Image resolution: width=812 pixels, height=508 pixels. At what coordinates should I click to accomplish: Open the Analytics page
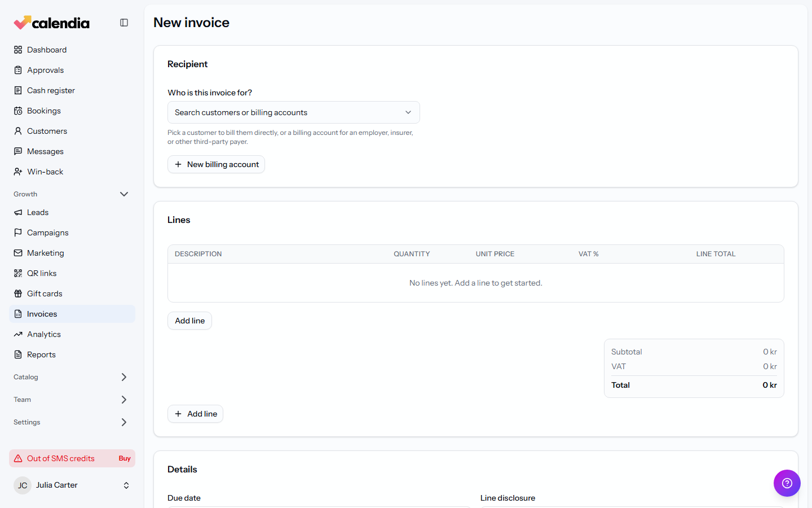coord(72,334)
